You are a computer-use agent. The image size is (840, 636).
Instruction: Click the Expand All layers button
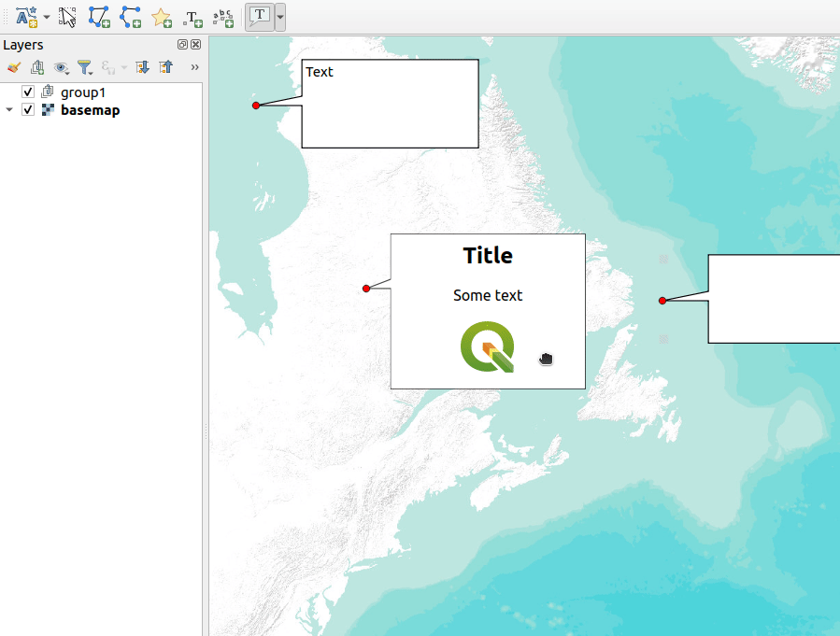tap(142, 67)
